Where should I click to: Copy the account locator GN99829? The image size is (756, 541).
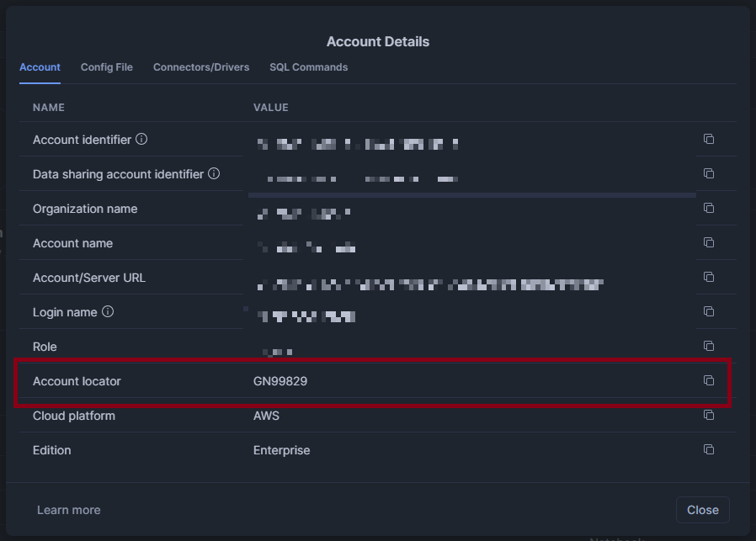[710, 380]
